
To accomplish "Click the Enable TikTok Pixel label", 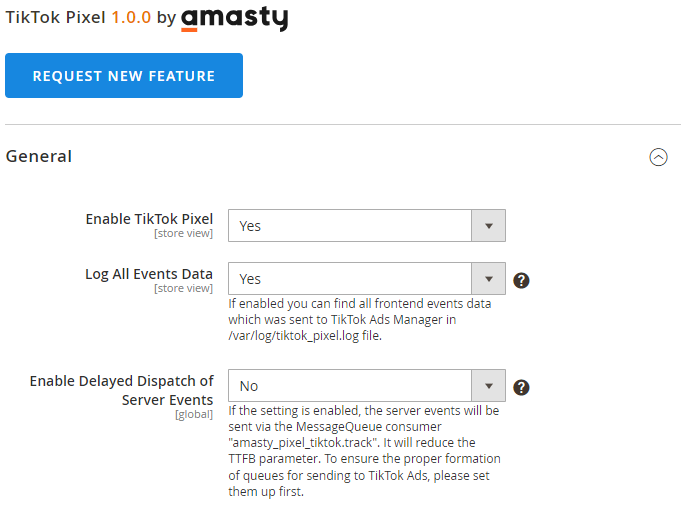I will [149, 219].
